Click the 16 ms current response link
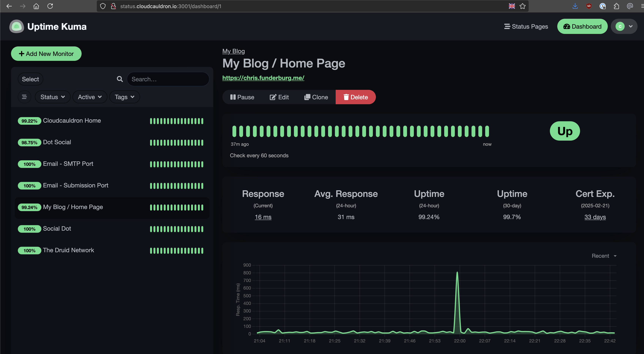Screen dimensions: 644x354 tap(263, 217)
